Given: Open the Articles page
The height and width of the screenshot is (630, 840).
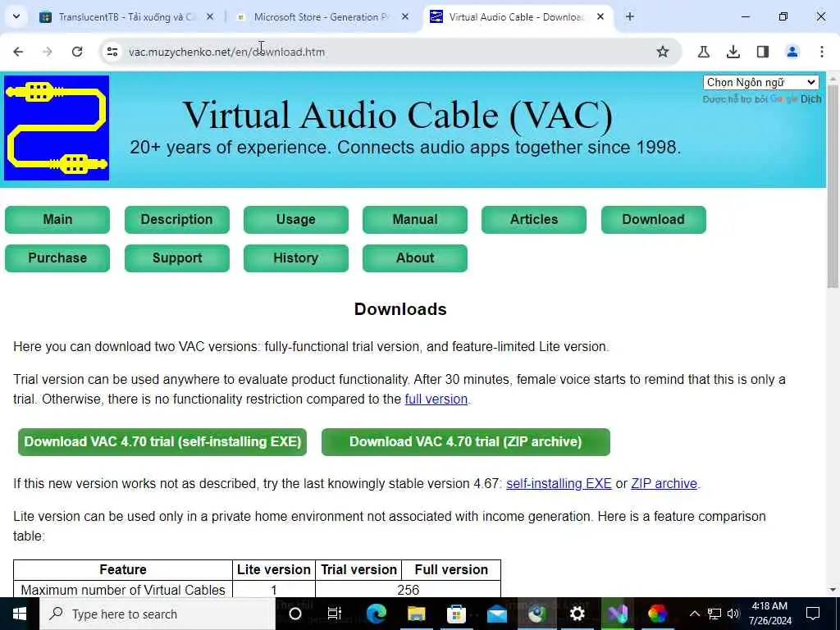Looking at the screenshot, I should pos(533,220).
